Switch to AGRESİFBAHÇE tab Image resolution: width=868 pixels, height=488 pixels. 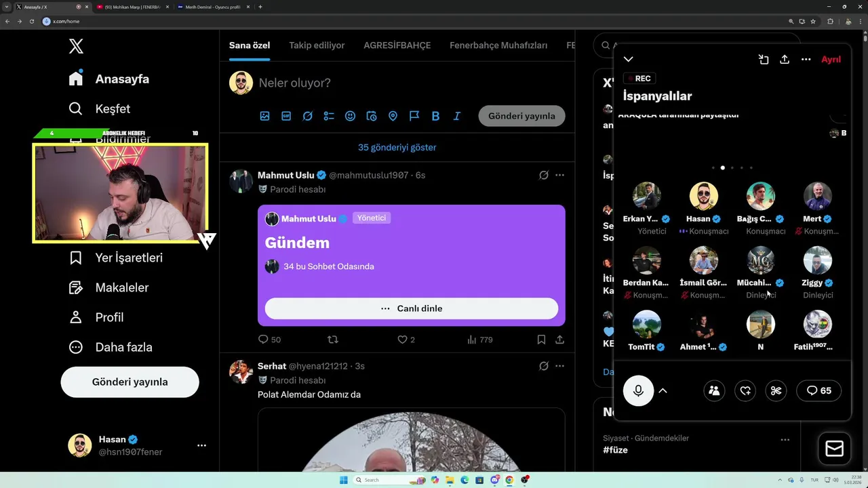tap(397, 45)
